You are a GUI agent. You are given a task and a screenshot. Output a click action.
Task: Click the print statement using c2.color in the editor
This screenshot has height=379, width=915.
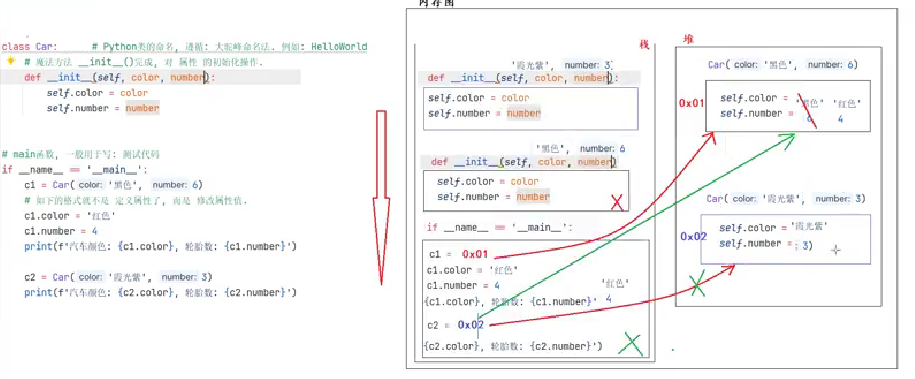click(x=160, y=292)
